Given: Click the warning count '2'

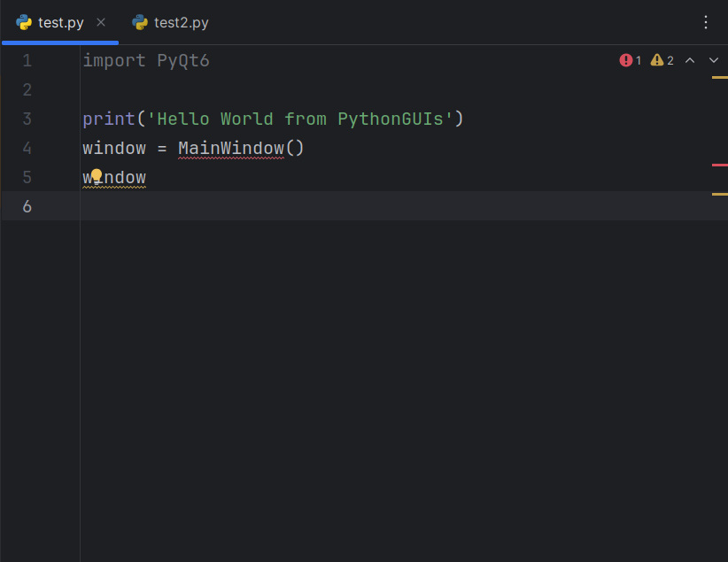Looking at the screenshot, I should 670,60.
